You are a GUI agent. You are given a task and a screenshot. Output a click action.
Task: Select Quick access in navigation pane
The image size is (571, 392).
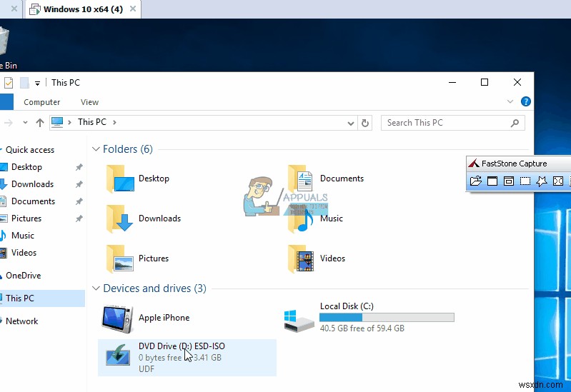[30, 150]
